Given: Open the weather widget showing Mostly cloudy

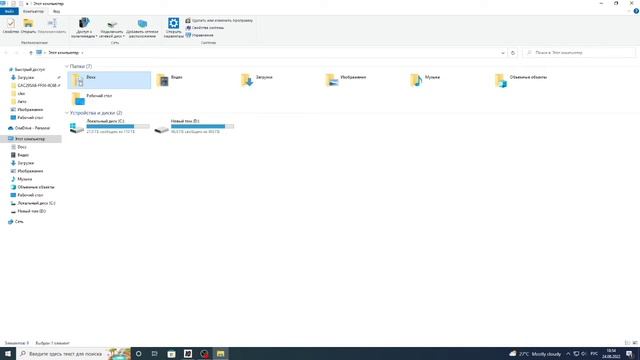Looking at the screenshot, I should (535, 353).
